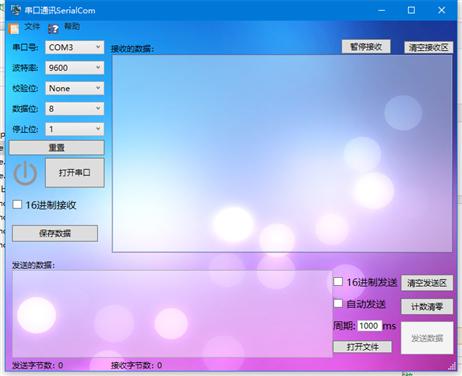462x376 pixels.
Task: Click the resize grip at window corner
Action: [452, 366]
